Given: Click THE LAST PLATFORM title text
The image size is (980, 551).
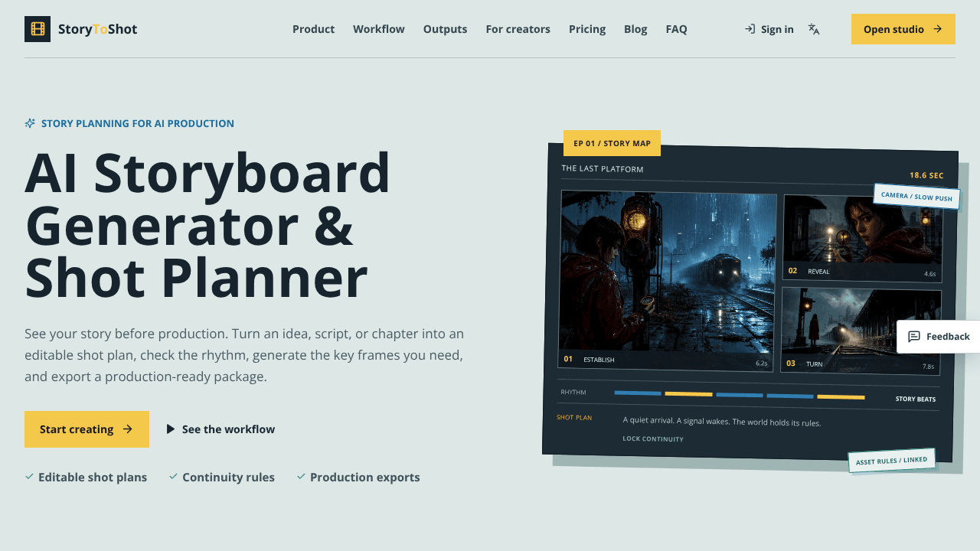Looking at the screenshot, I should tap(603, 168).
